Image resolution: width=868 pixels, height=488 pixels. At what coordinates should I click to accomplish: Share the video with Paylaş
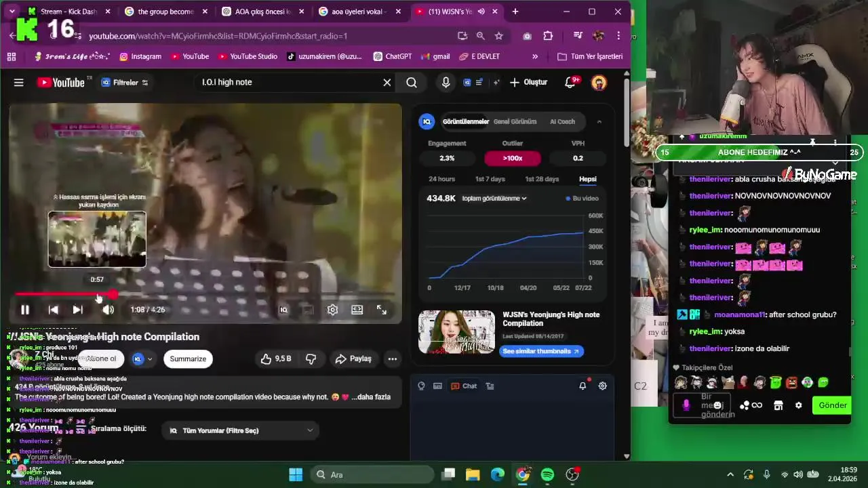(353, 359)
